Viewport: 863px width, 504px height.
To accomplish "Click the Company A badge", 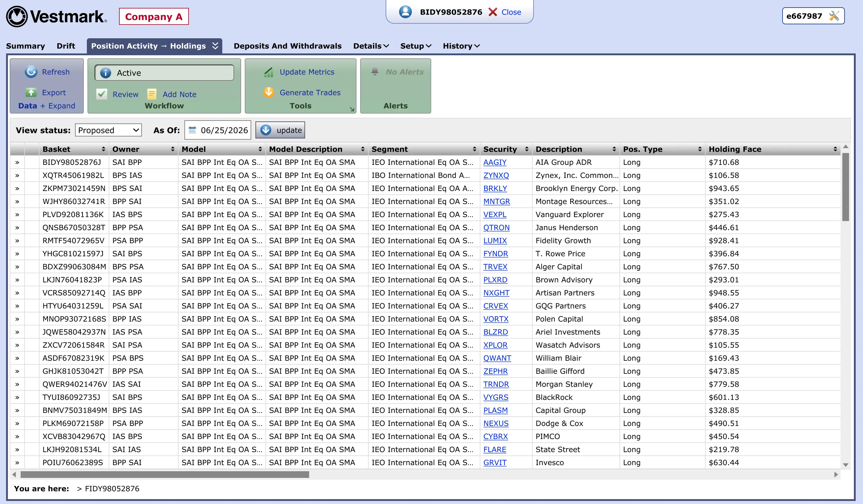I will [x=154, y=16].
